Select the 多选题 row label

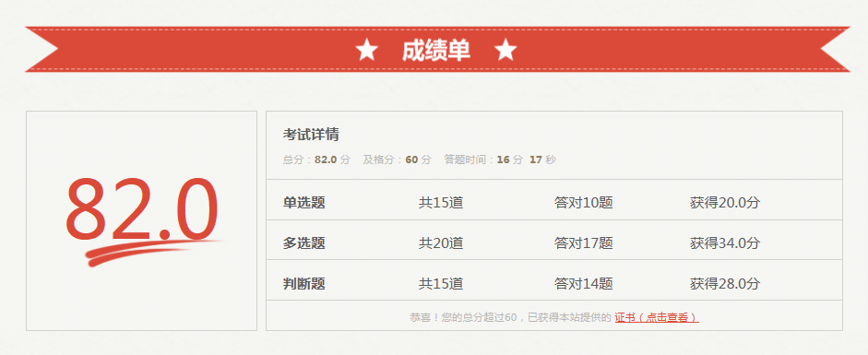point(303,243)
